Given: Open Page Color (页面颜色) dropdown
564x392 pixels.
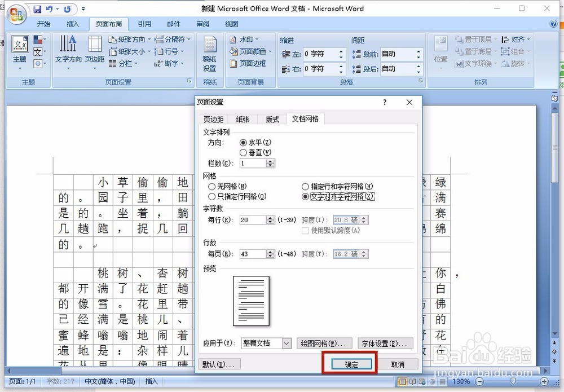Looking at the screenshot, I should coord(251,52).
